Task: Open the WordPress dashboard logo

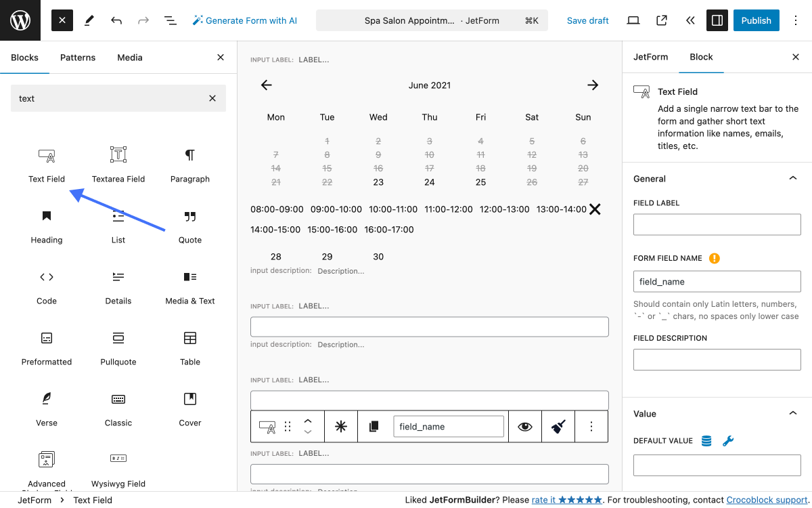Action: (x=20, y=20)
